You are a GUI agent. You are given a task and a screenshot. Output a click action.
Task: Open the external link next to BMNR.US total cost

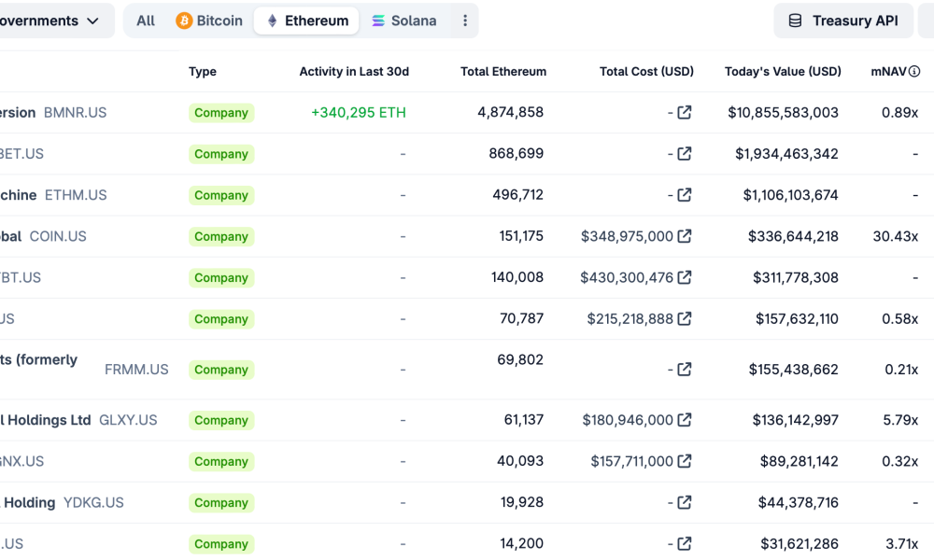(x=683, y=112)
